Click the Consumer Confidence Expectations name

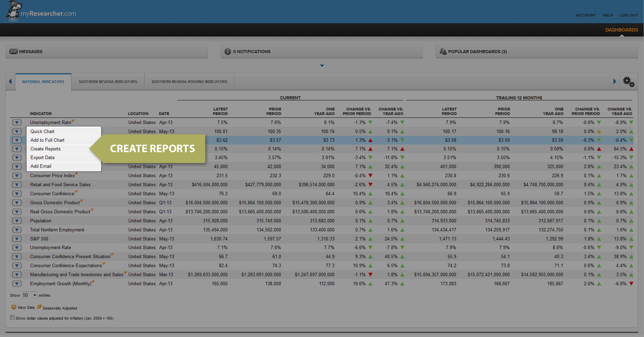[x=66, y=265]
